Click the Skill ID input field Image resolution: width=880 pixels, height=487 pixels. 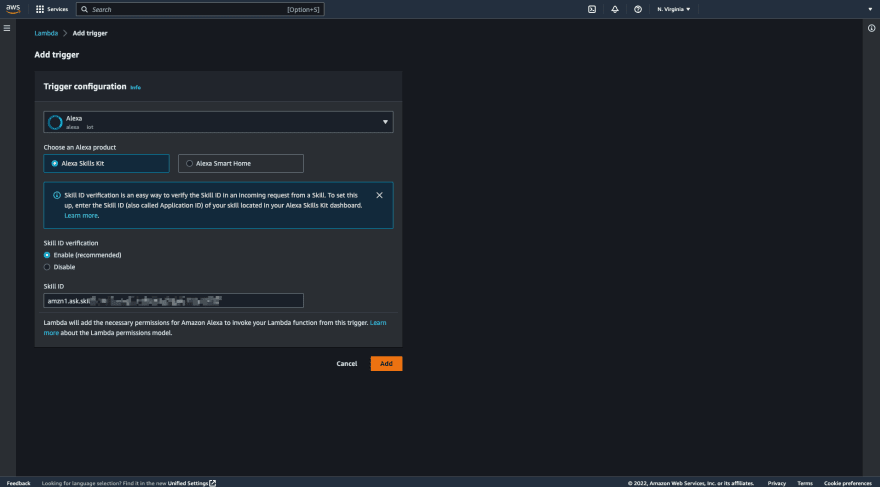tap(173, 300)
